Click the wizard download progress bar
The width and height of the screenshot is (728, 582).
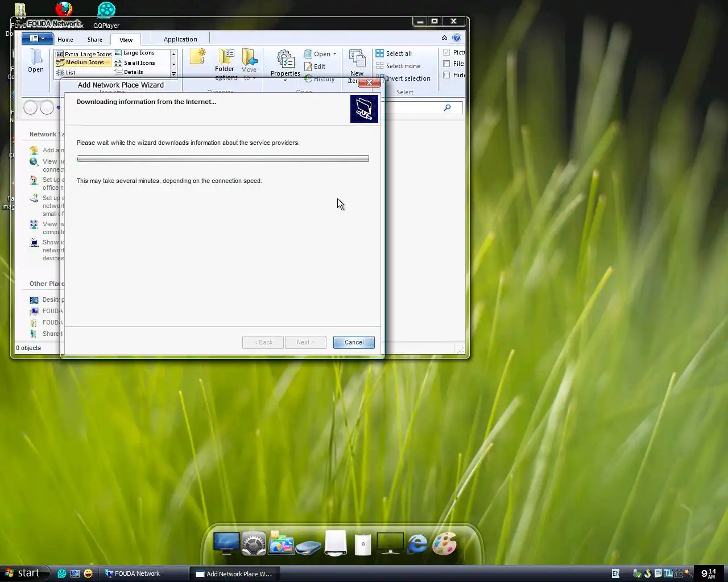tap(223, 159)
